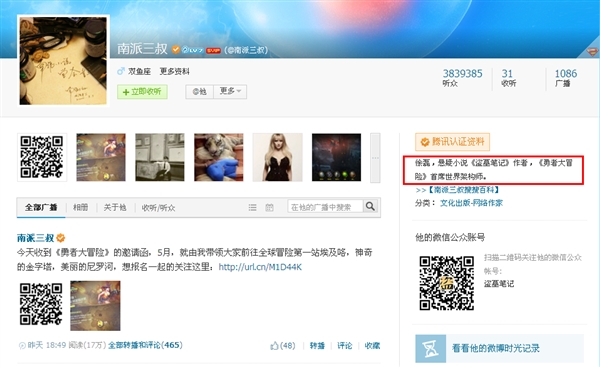
Task: Click the male gender icon next to 双鱼座
Action: point(121,71)
